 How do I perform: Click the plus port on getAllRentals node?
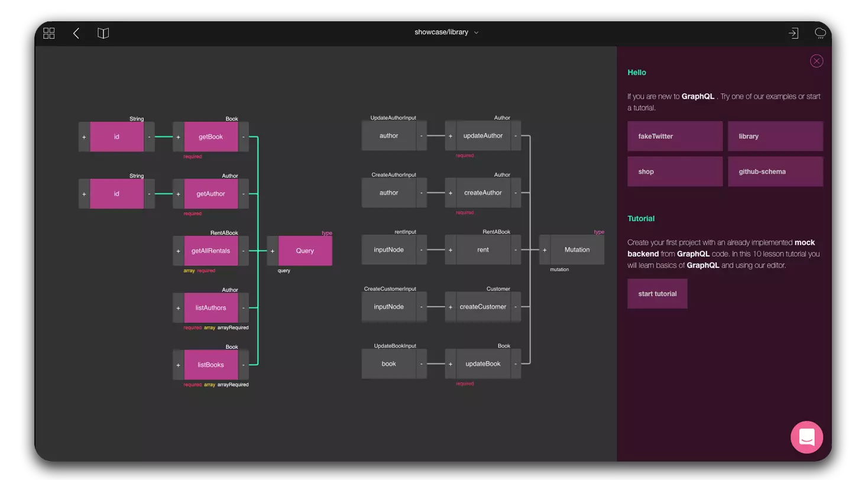(179, 251)
